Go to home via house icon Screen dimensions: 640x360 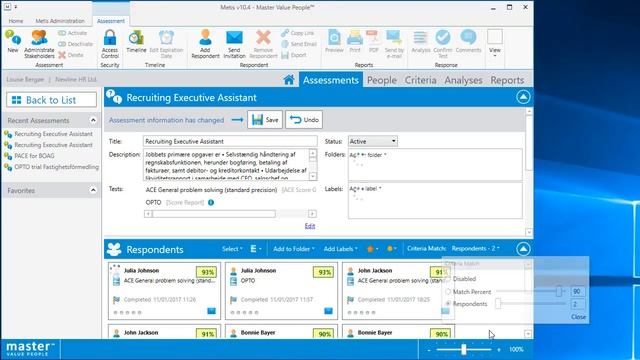289,80
